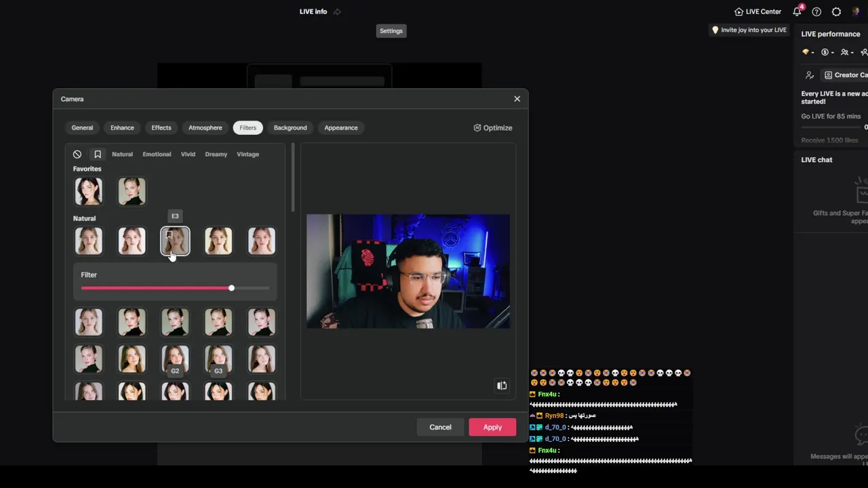Select the no-filter (none) icon
The image size is (868, 488).
pyautogui.click(x=77, y=155)
